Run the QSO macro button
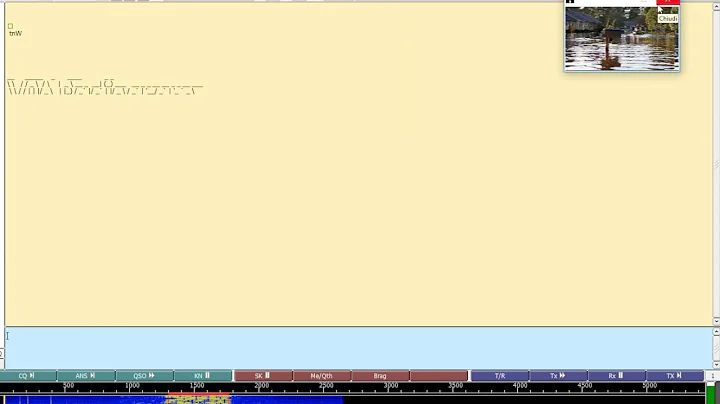 click(x=144, y=376)
